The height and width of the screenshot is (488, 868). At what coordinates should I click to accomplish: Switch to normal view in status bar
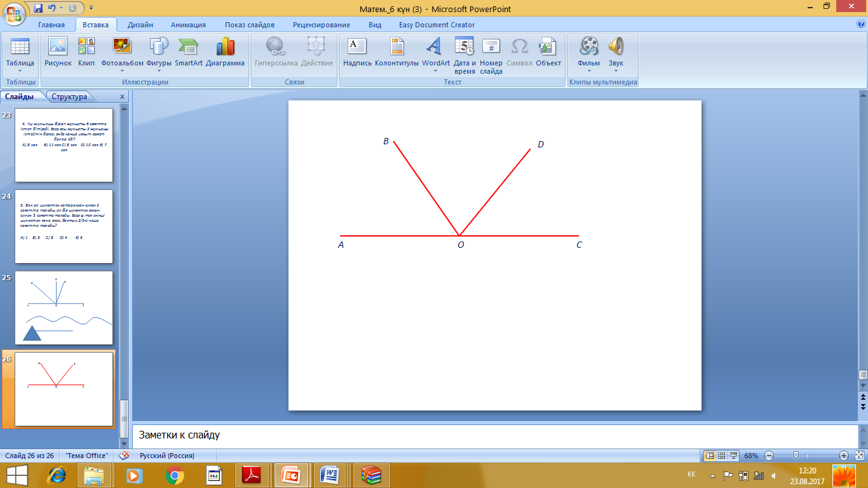coord(710,456)
